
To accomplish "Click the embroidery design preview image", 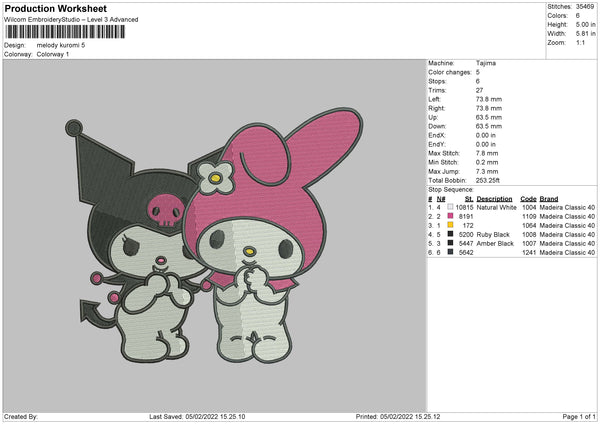I will point(214,235).
